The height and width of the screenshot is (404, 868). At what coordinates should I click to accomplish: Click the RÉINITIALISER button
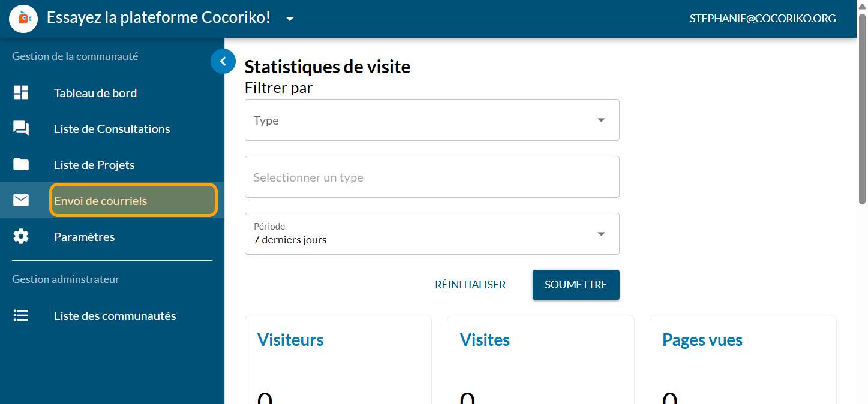pos(470,285)
